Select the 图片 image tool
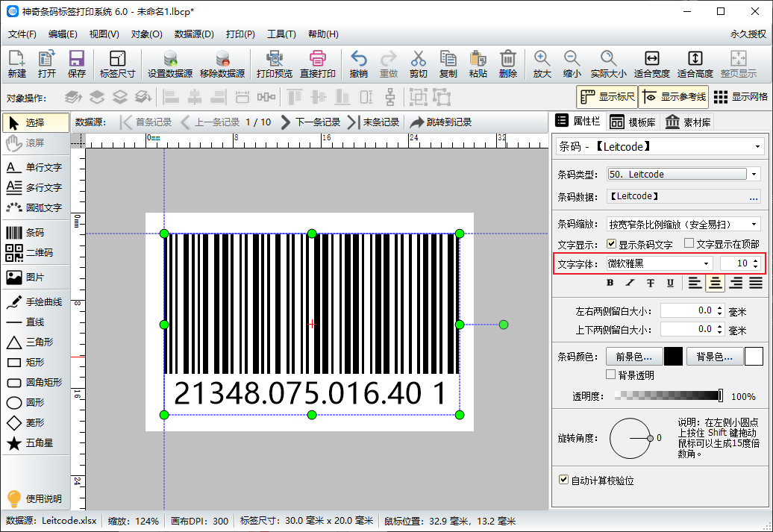Screen dimensions: 773x532 tap(36, 277)
